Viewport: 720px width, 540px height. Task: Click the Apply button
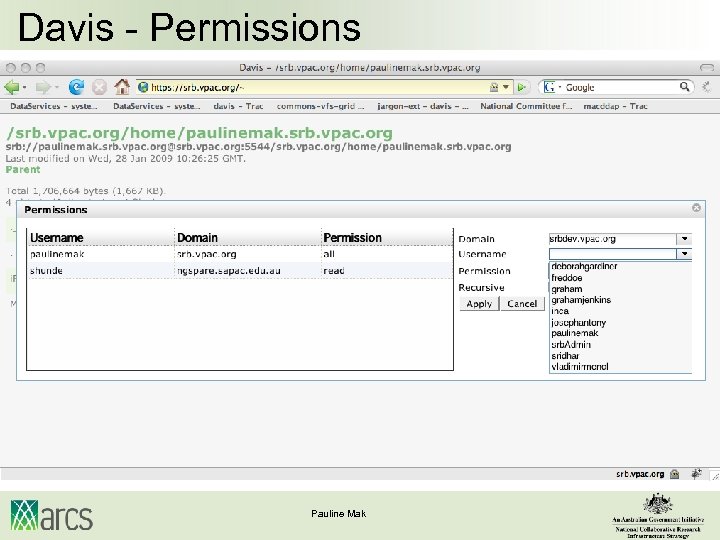tap(479, 304)
